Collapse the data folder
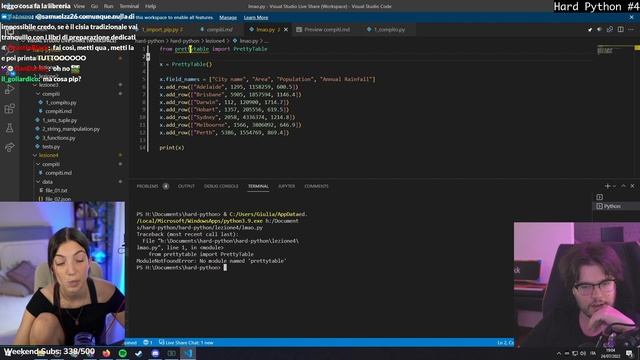Viewport: 640px width, 360px height. click(47, 182)
